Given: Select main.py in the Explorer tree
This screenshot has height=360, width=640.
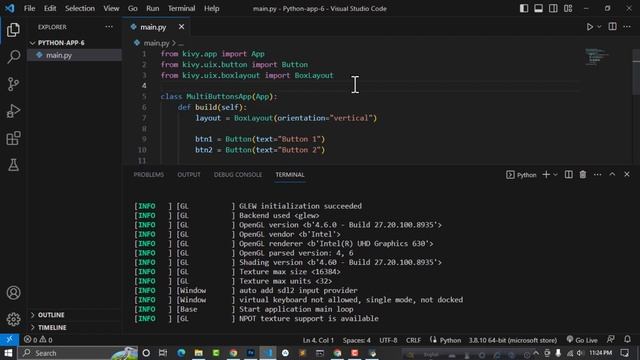Looking at the screenshot, I should [74, 55].
